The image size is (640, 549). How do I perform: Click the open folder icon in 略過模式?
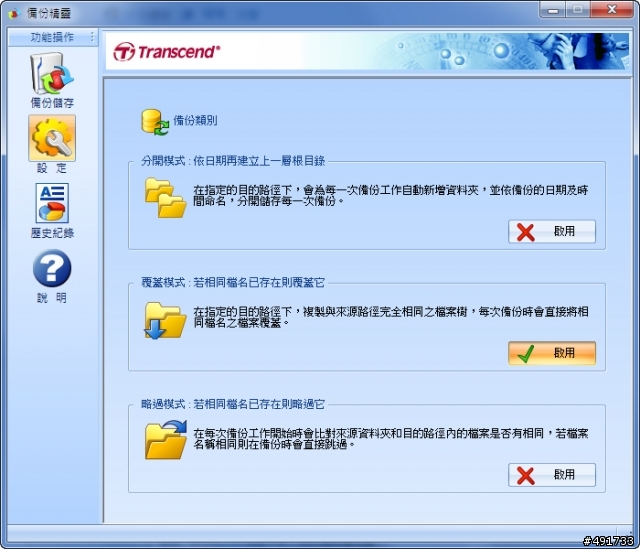[x=166, y=440]
